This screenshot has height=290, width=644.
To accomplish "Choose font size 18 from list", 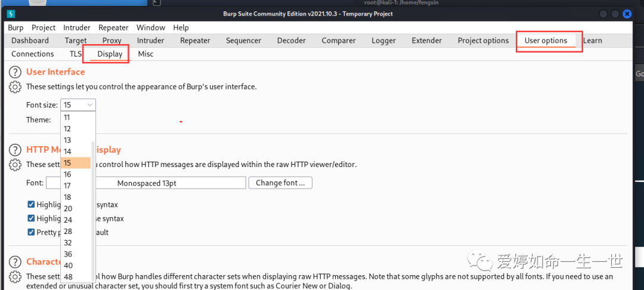I will pos(76,197).
